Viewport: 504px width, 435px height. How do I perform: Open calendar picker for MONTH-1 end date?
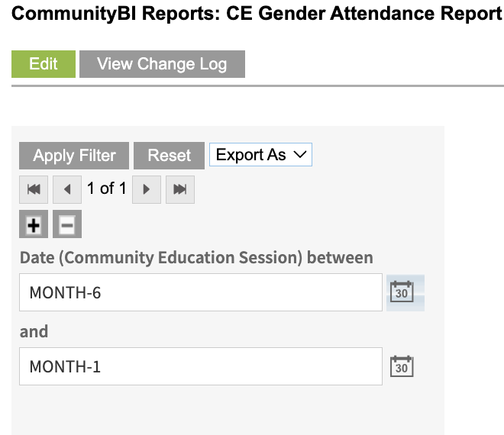(x=402, y=366)
